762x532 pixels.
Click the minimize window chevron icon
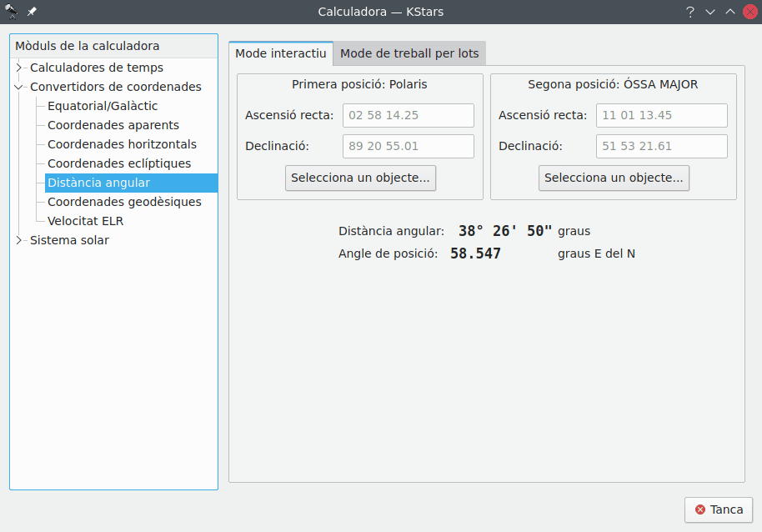[x=710, y=12]
